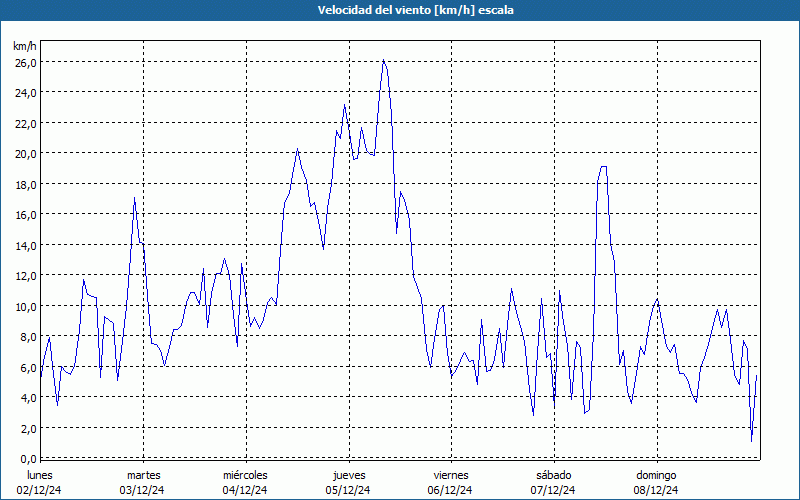This screenshot has height=500, width=800.
Task: Click the 'lunes' day label
Action: 40,476
